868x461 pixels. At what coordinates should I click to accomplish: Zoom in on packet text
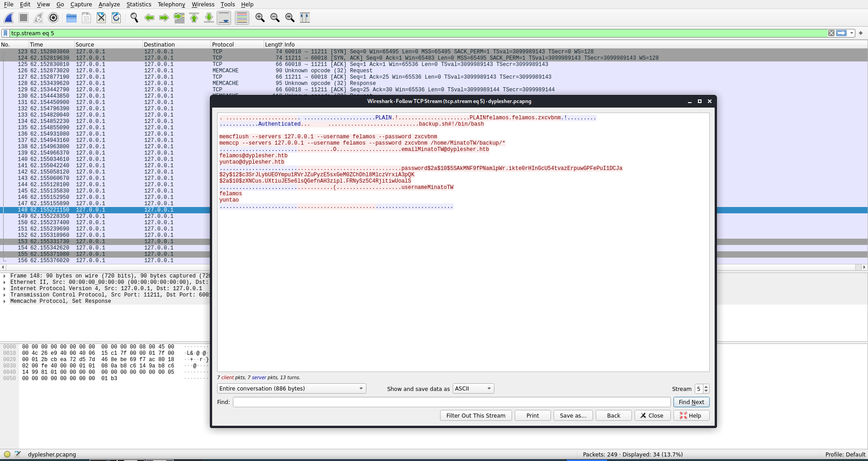coord(260,18)
